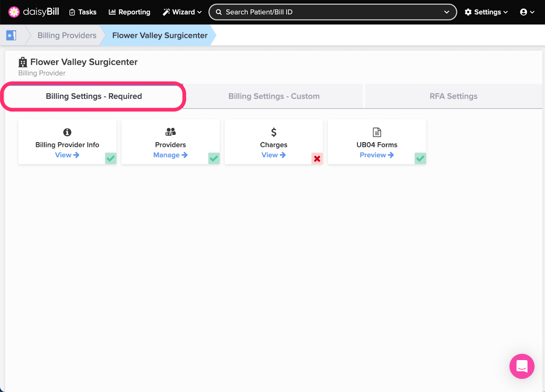
Task: Click the daisyBill logo
Action: [x=34, y=12]
